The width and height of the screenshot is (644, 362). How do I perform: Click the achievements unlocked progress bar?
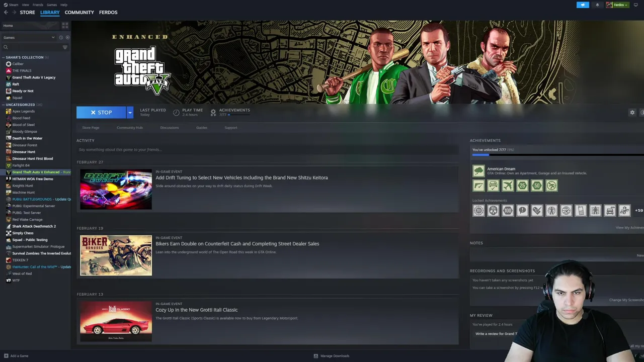point(558,155)
